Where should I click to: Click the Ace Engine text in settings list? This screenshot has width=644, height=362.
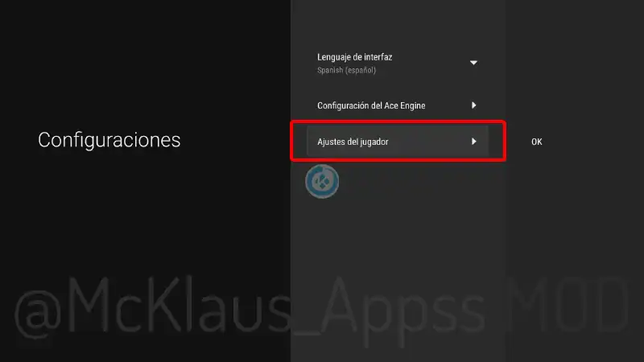click(405, 105)
